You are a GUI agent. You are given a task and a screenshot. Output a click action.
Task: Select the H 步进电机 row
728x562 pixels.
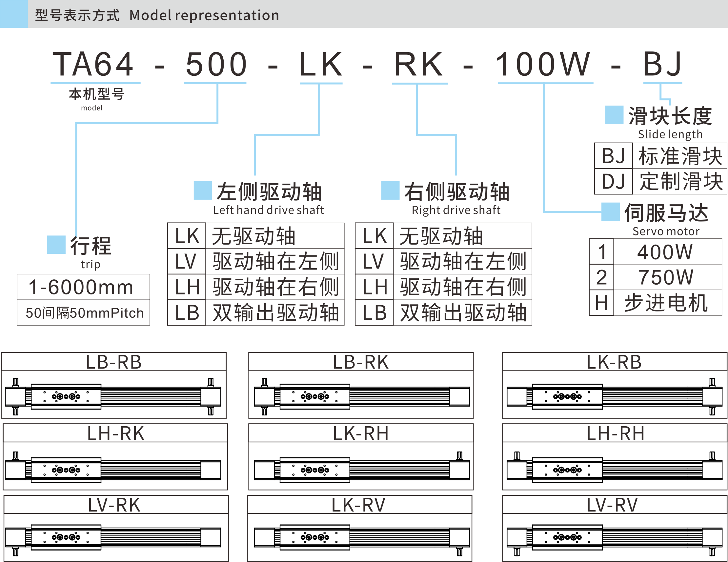pyautogui.click(x=655, y=303)
